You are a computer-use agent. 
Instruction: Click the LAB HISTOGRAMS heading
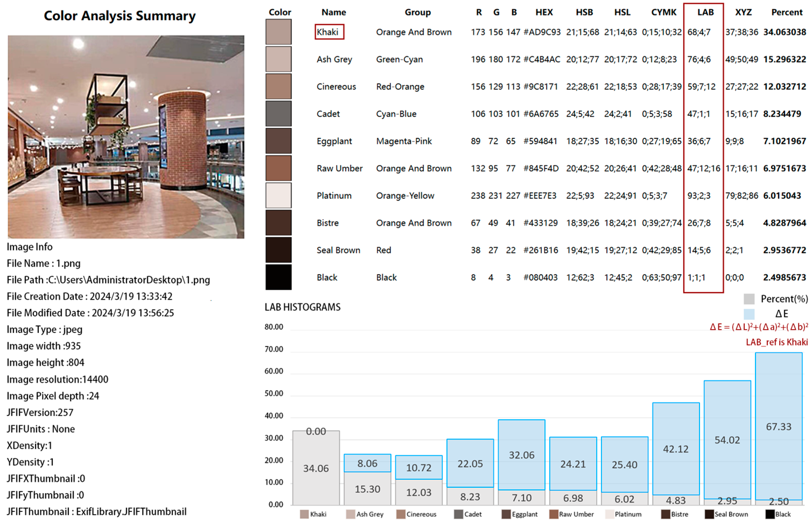pyautogui.click(x=302, y=307)
